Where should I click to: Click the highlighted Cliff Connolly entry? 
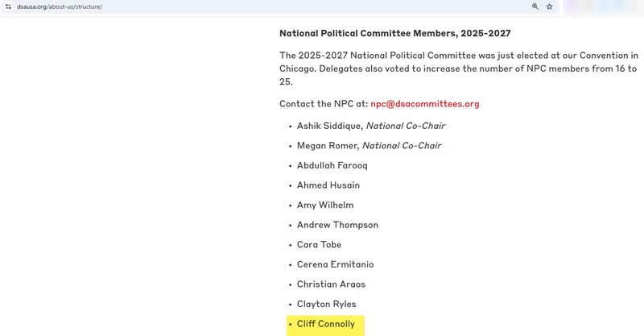326,324
